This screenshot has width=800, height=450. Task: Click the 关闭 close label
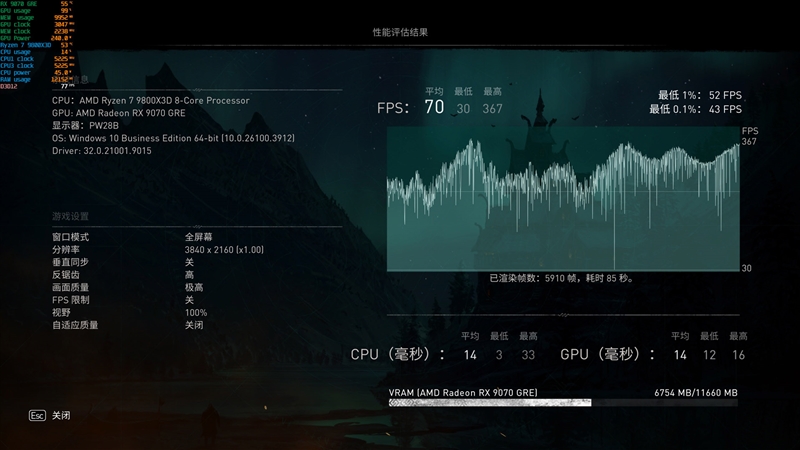point(61,415)
